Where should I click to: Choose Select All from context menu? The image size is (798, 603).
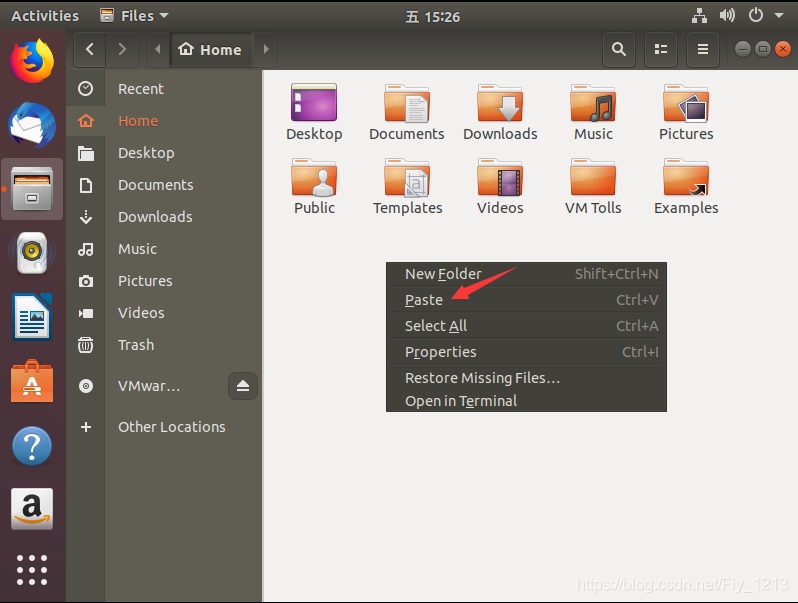(526, 326)
